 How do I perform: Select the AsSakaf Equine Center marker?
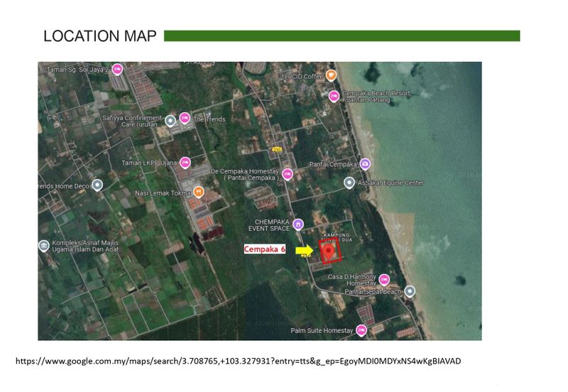[349, 183]
